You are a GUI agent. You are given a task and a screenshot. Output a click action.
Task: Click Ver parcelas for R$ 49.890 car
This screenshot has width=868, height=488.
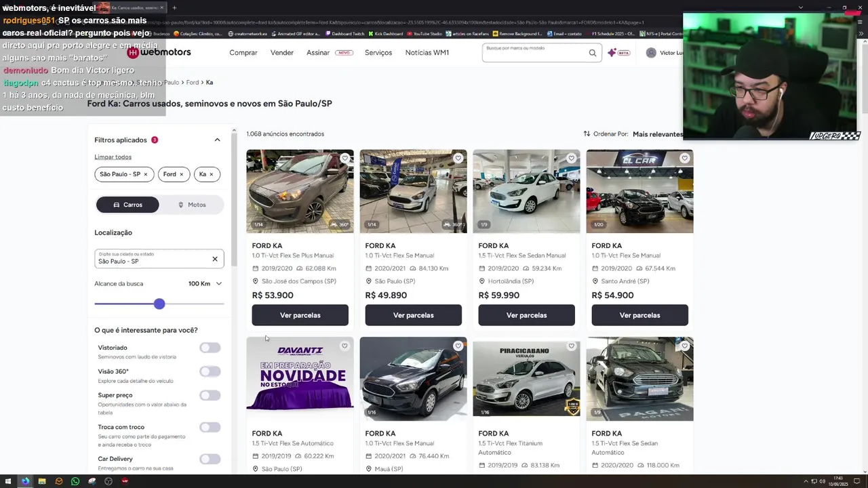point(414,315)
